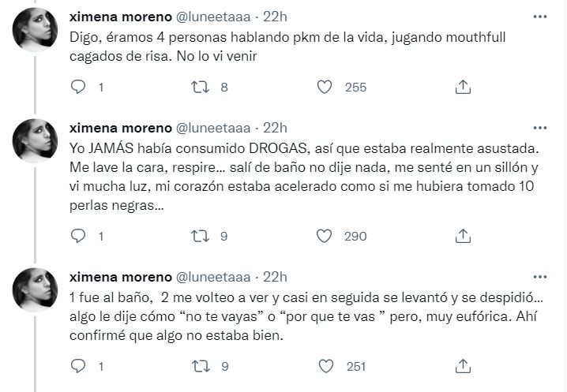Retweet the tweet mentioning mouthfull game
This screenshot has height=392, width=567.
point(200,88)
